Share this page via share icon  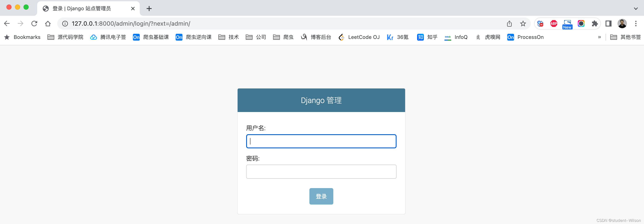(509, 24)
